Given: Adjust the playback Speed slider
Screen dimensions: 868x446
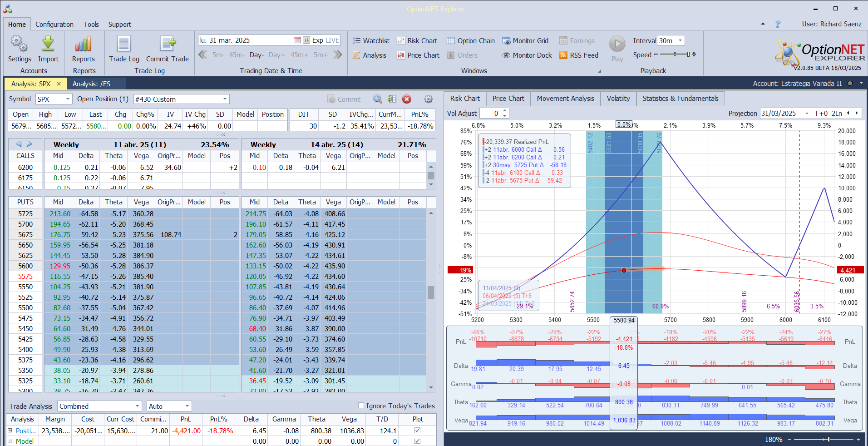Looking at the screenshot, I should tap(675, 55).
